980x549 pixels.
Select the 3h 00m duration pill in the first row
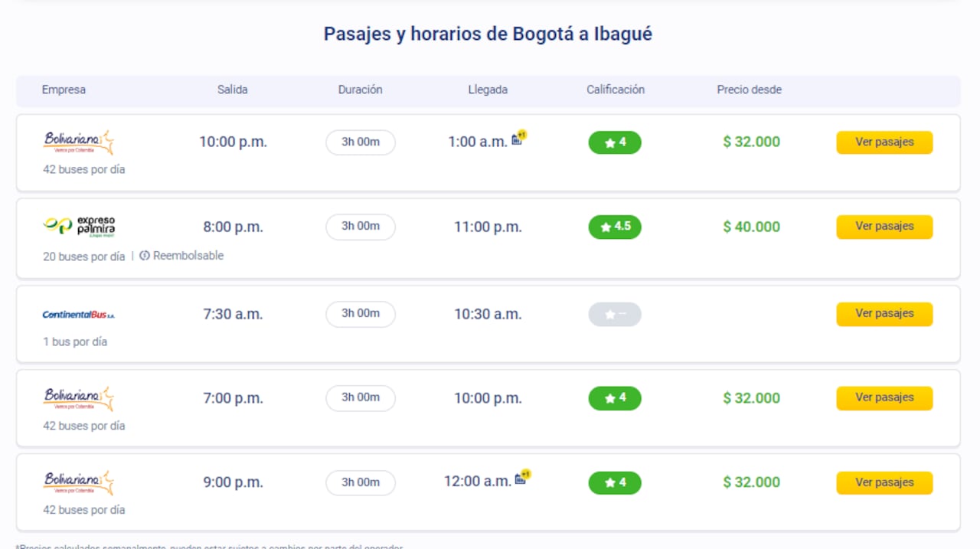click(360, 142)
